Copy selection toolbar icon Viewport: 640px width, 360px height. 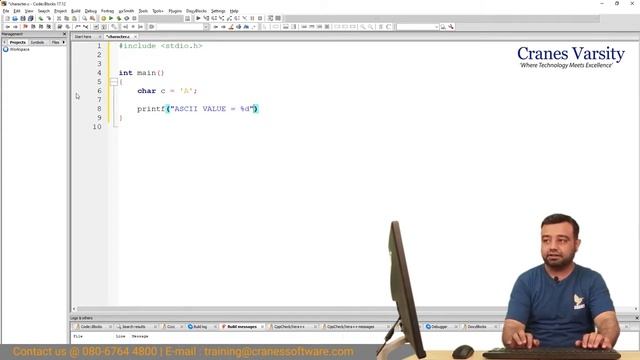[x=67, y=18]
